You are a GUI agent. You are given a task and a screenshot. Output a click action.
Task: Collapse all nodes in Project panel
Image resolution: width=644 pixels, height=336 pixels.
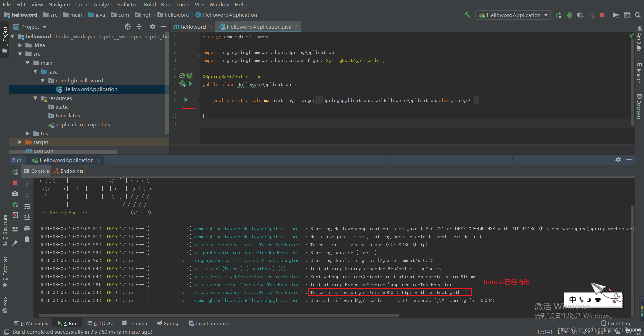pyautogui.click(x=139, y=27)
